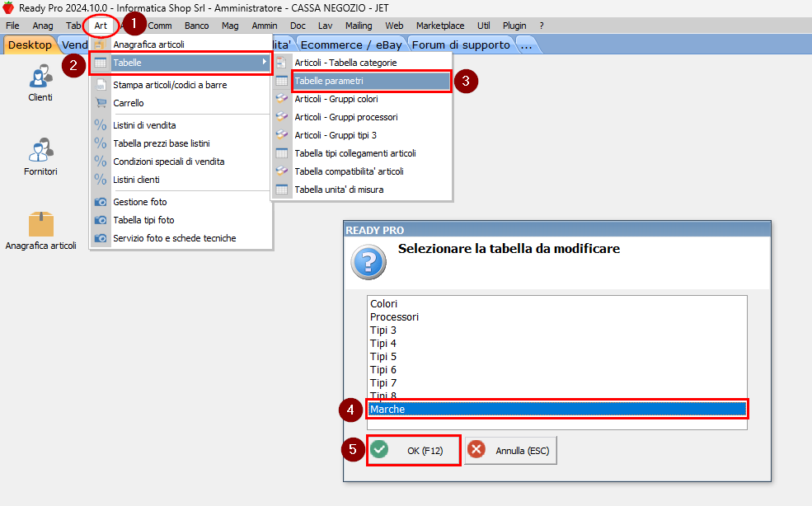The height and width of the screenshot is (506, 812).
Task: Switch to the Ecommerce / eBay tab
Action: coord(351,45)
